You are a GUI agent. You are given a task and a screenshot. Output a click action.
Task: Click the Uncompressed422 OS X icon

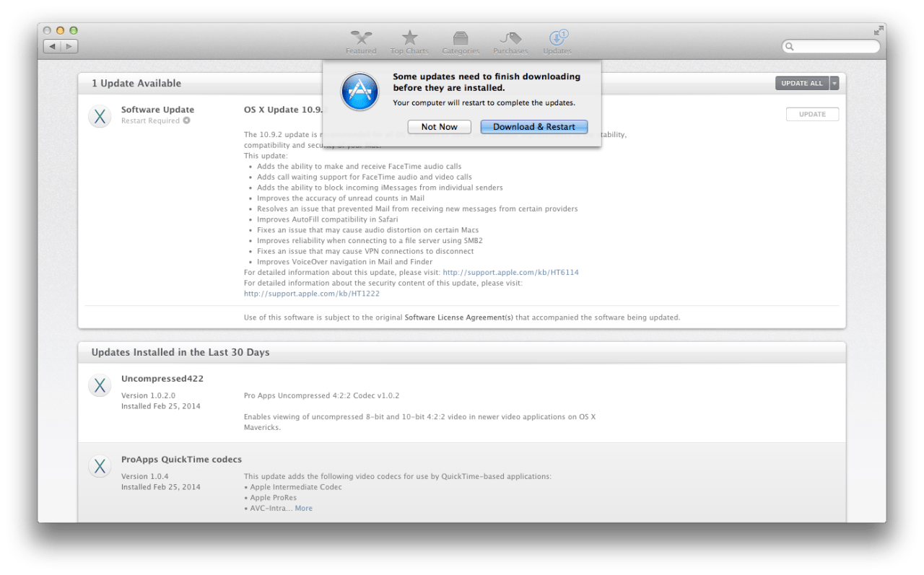[x=100, y=385]
